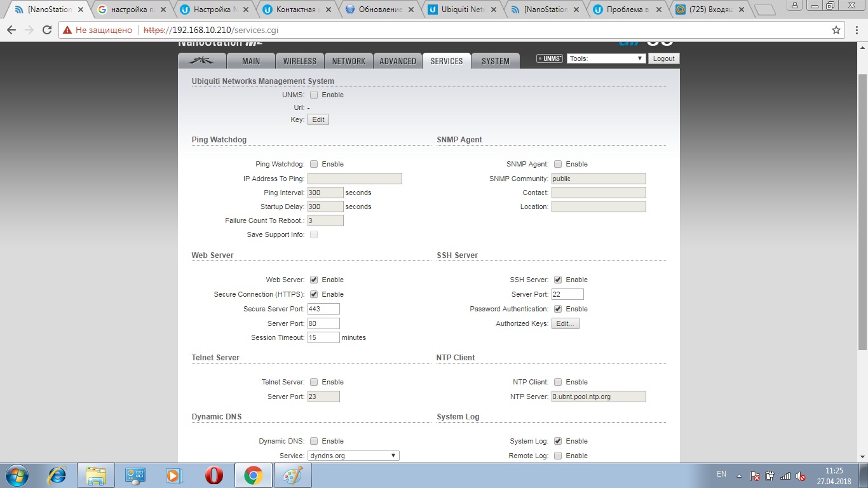868x488 pixels.
Task: Expand the Dynamic DNS Service dropdown
Action: 353,456
